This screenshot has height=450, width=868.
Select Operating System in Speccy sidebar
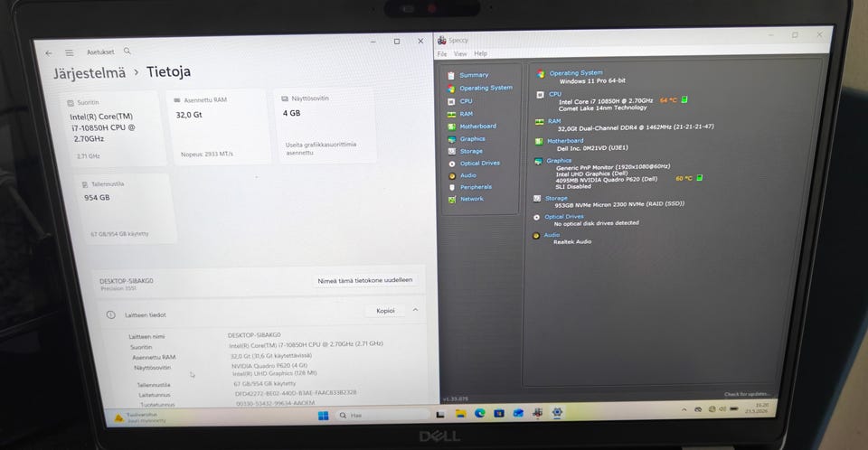(x=486, y=88)
